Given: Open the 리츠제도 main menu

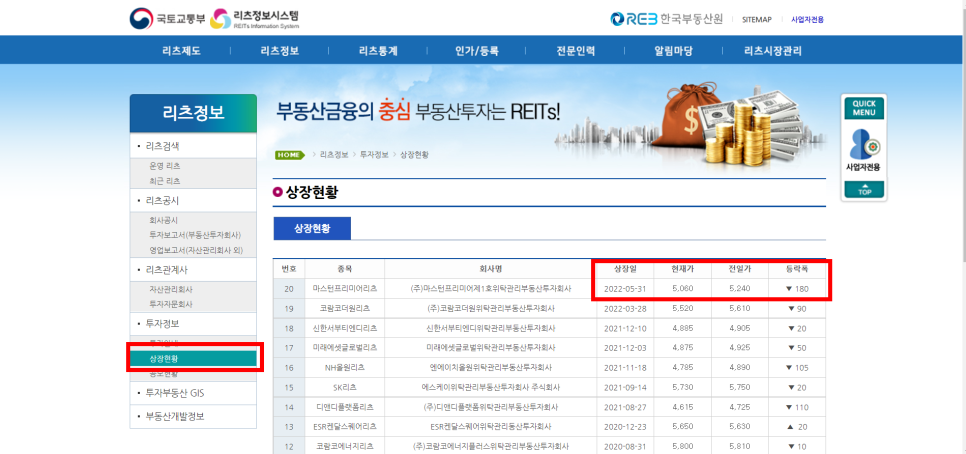Looking at the screenshot, I should 181,50.
